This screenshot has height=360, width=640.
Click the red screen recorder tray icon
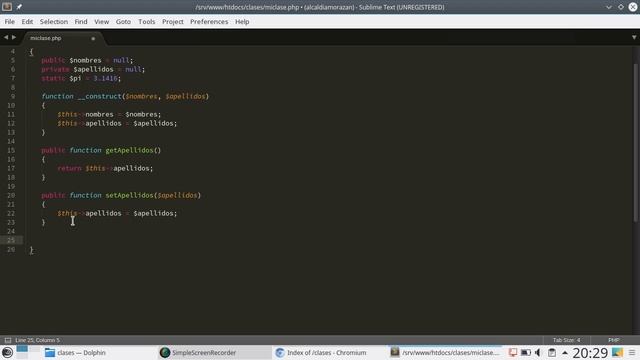tap(513, 352)
